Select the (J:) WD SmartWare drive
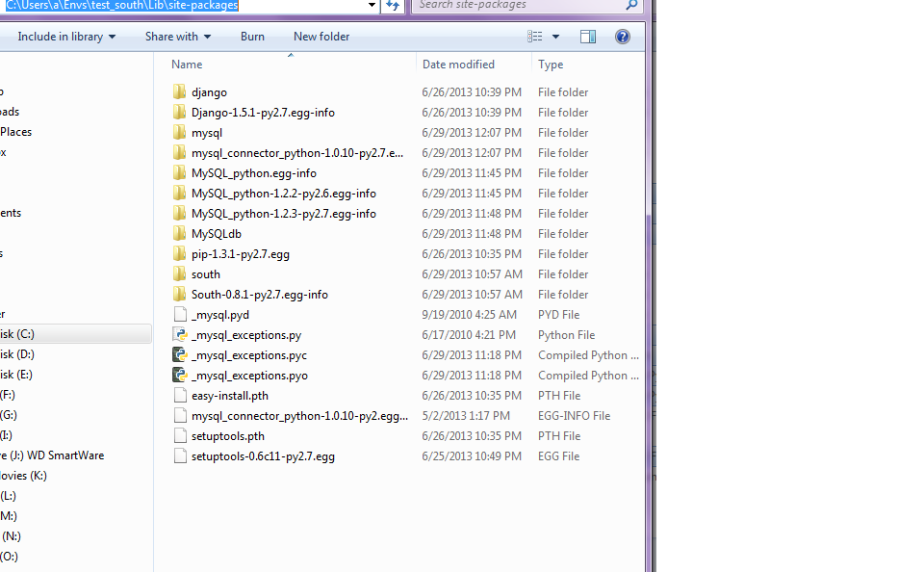Screen dimensions: 924x572 (52, 455)
